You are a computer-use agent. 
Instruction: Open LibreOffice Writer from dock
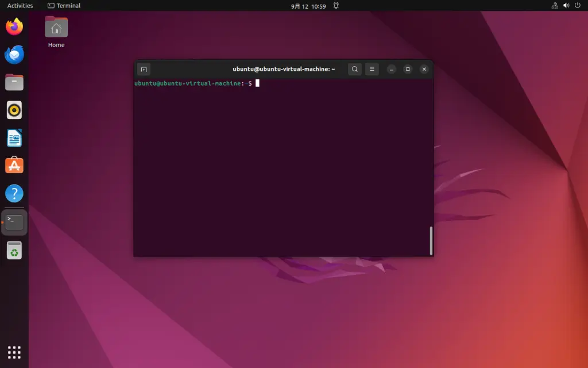click(14, 138)
